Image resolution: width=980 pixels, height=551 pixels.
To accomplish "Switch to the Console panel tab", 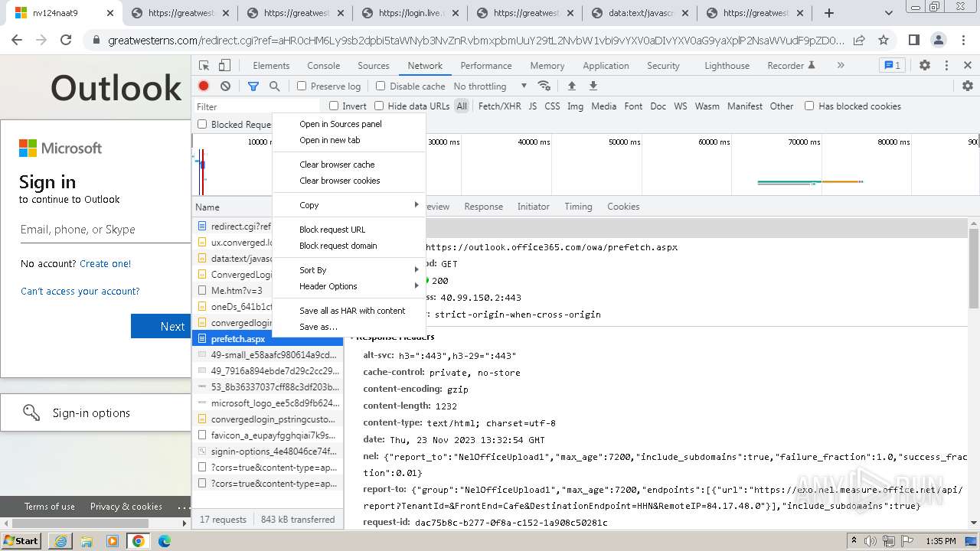I will pos(323,66).
